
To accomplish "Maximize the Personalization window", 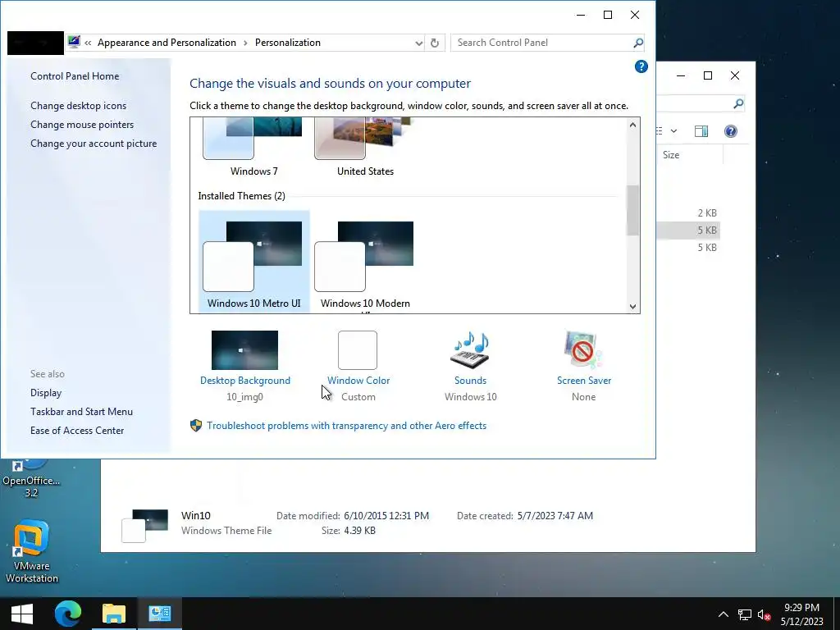I will (x=608, y=15).
